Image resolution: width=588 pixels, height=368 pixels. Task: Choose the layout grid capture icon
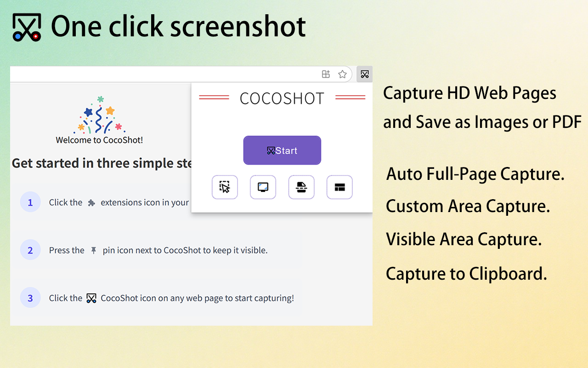coord(339,187)
